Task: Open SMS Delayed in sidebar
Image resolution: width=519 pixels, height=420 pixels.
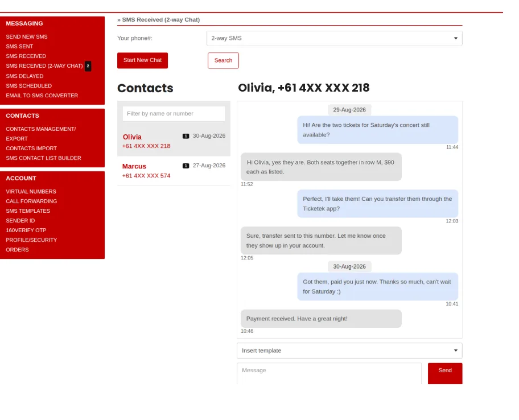Action: tap(24, 76)
